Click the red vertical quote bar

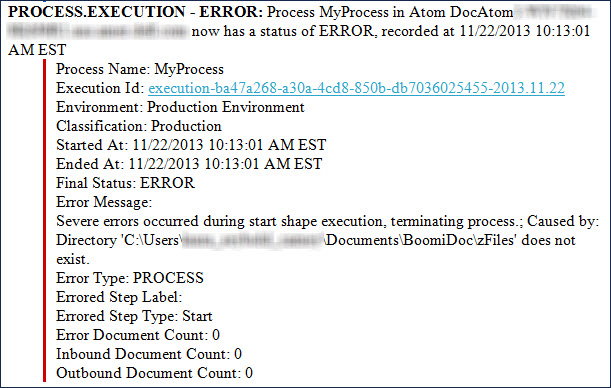pyautogui.click(x=44, y=220)
